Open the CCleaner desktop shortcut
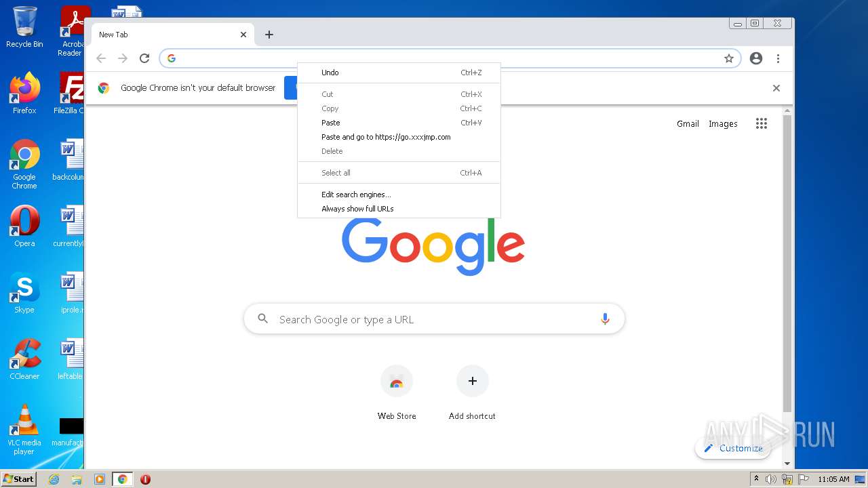Viewport: 868px width, 488px height. tap(24, 359)
